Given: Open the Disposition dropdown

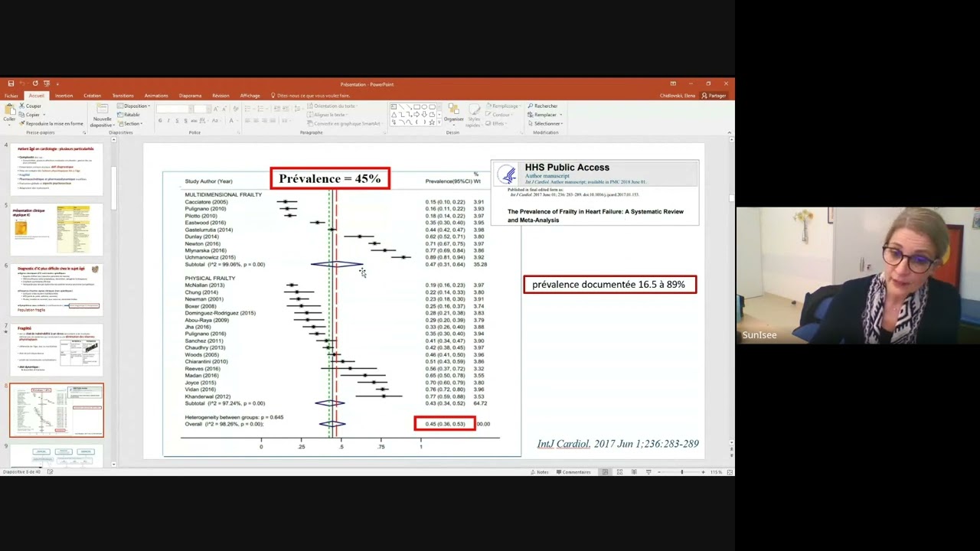Looking at the screenshot, I should click(133, 106).
